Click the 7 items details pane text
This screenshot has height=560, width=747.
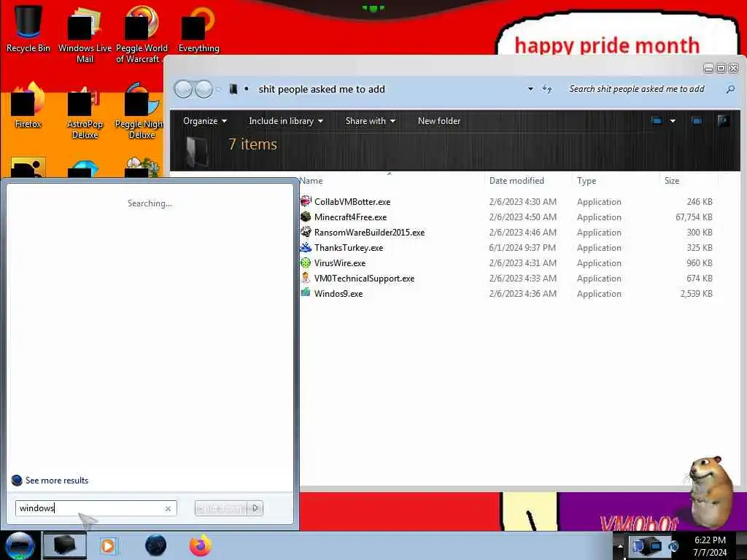252,144
